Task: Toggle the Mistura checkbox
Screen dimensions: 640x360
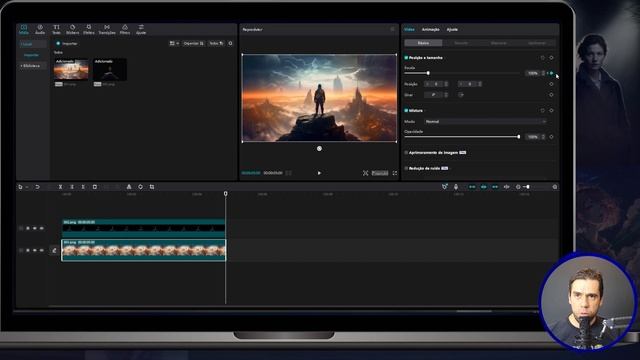Action: [x=406, y=110]
